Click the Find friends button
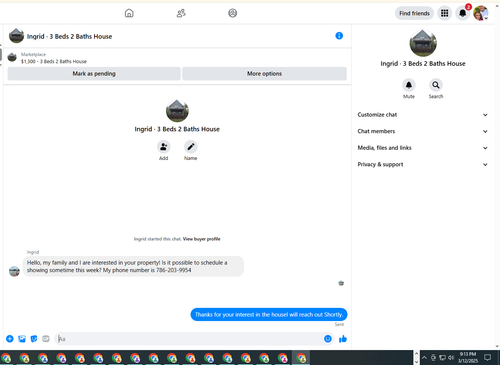The width and height of the screenshot is (500, 365). click(414, 13)
